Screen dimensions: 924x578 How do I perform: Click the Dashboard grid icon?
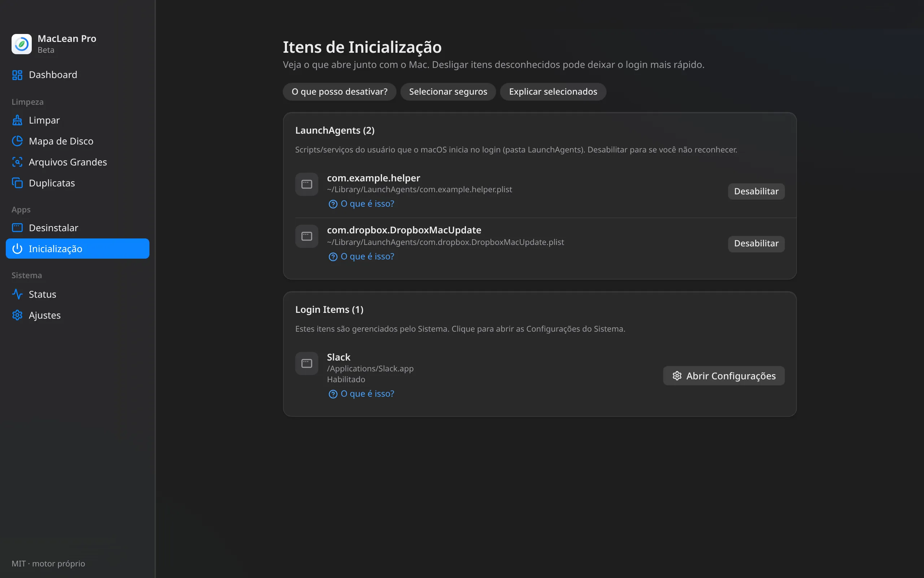click(17, 75)
